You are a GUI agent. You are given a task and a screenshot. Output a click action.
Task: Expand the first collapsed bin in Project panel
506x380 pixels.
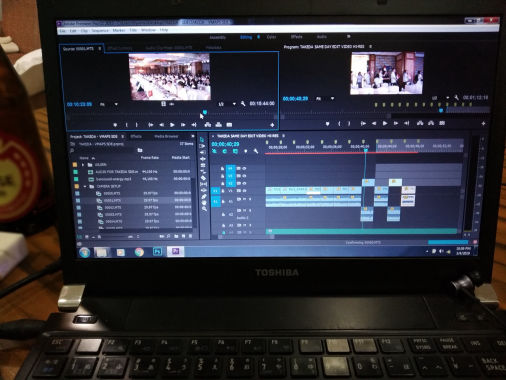tap(83, 165)
